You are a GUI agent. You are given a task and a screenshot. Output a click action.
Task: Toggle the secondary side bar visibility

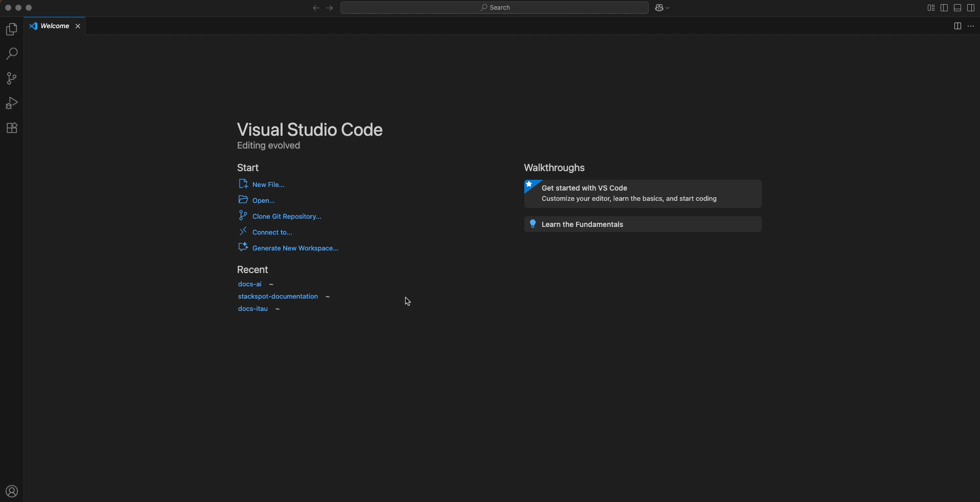971,8
